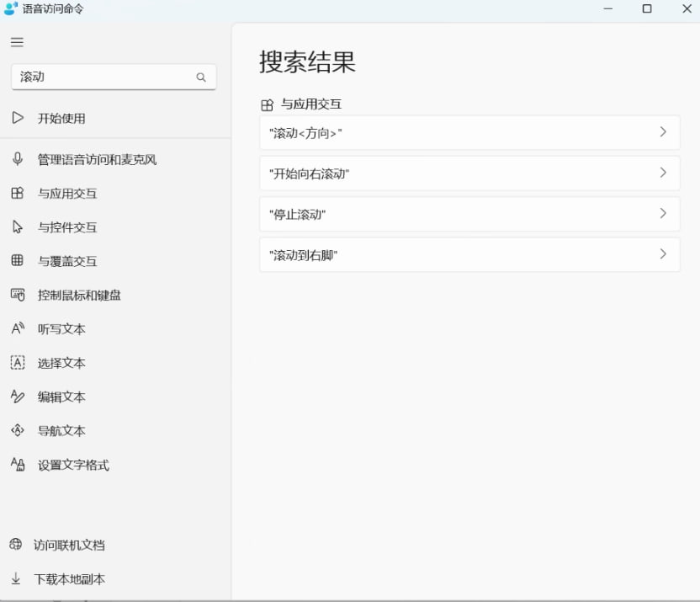The height and width of the screenshot is (602, 700).
Task: Click the search magnifier icon
Action: 201,77
